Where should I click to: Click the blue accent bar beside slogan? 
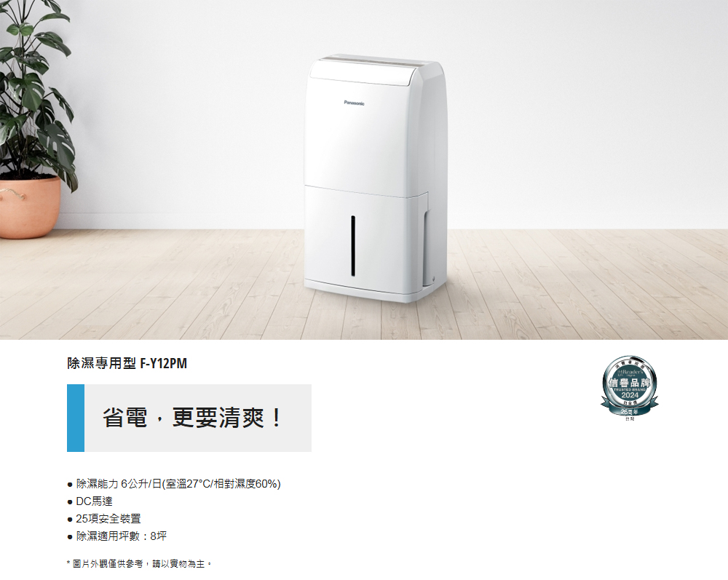pos(76,418)
